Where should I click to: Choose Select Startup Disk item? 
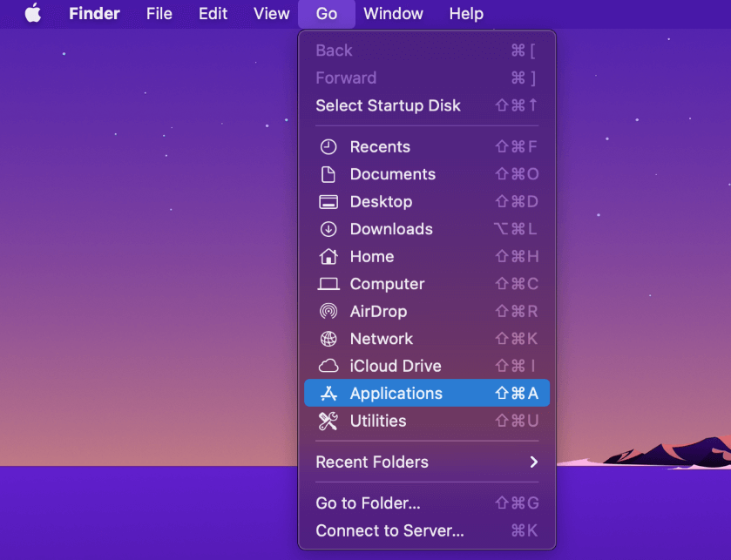pos(388,105)
